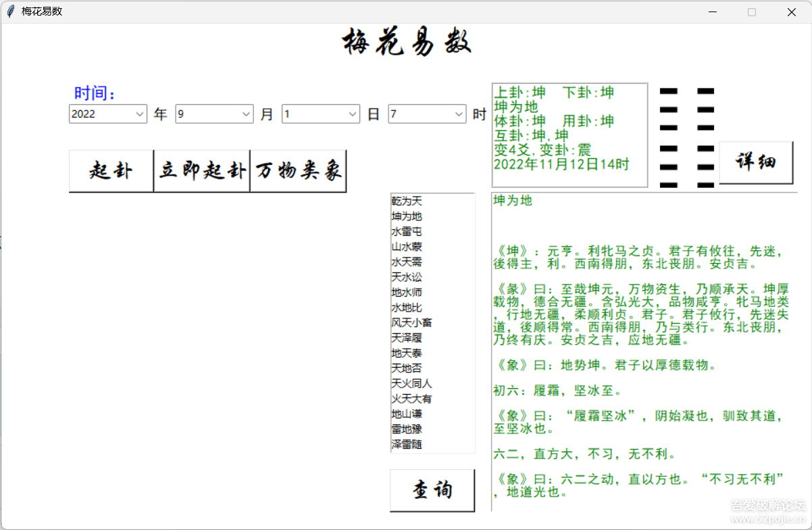Click the 初六：履霜，坚冰至 line
This screenshot has width=812, height=530.
pyautogui.click(x=557, y=391)
